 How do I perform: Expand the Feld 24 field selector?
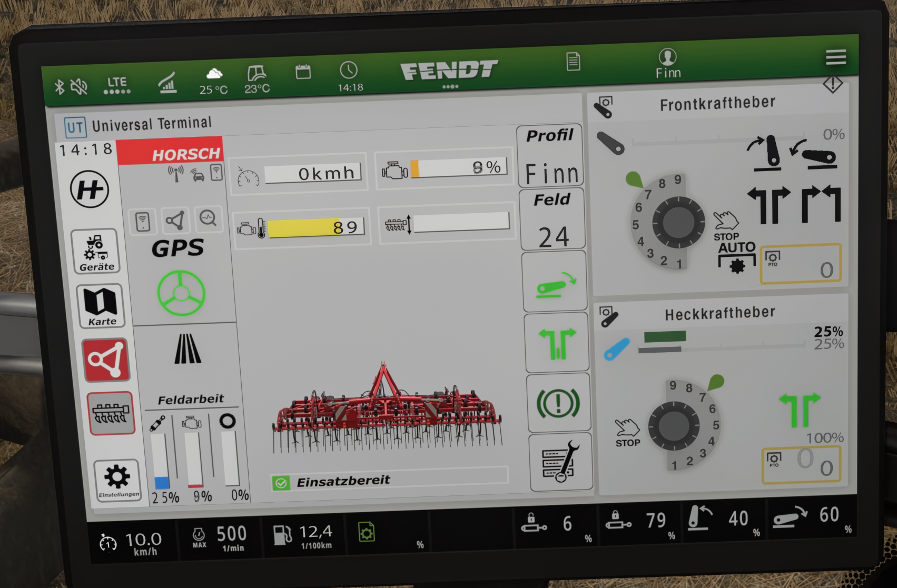point(553,220)
